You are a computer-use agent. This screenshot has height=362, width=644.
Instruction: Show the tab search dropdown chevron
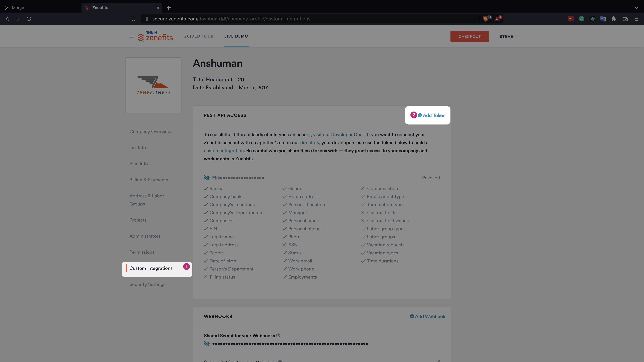636,8
